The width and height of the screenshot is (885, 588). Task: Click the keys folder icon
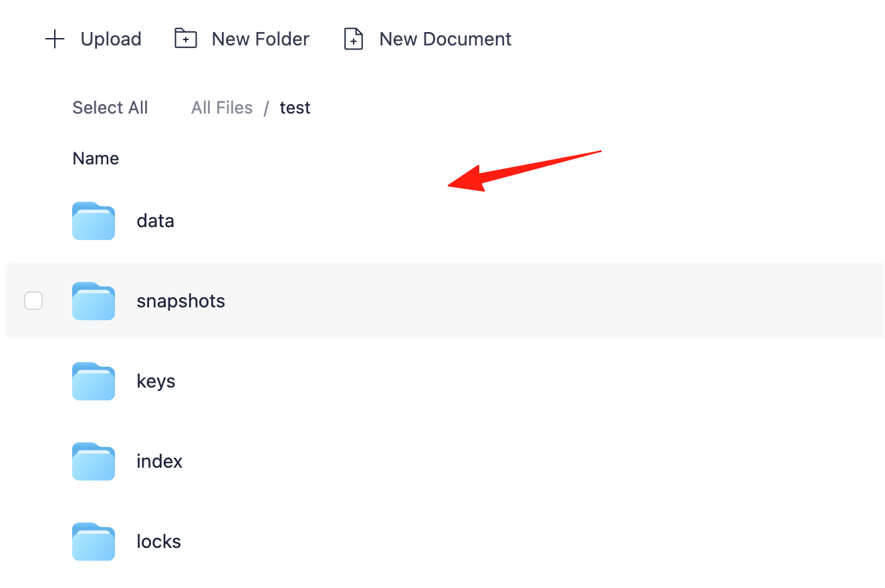pyautogui.click(x=94, y=381)
